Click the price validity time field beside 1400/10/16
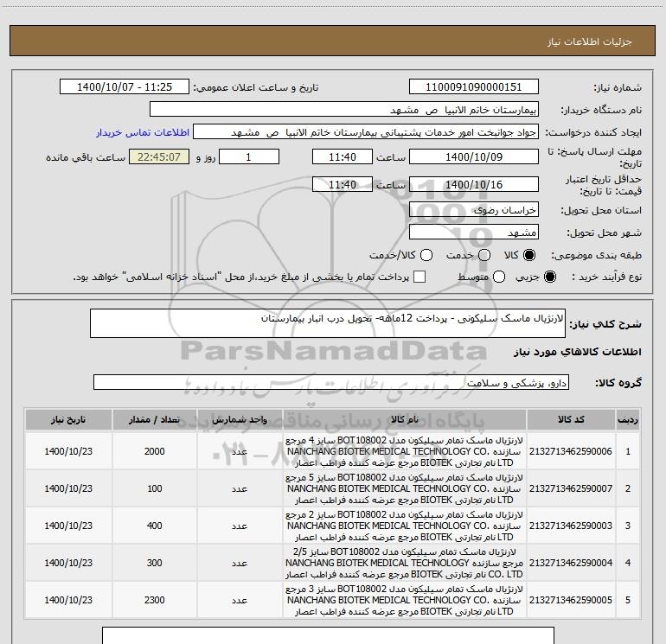The width and height of the screenshot is (666, 644). coord(343,184)
